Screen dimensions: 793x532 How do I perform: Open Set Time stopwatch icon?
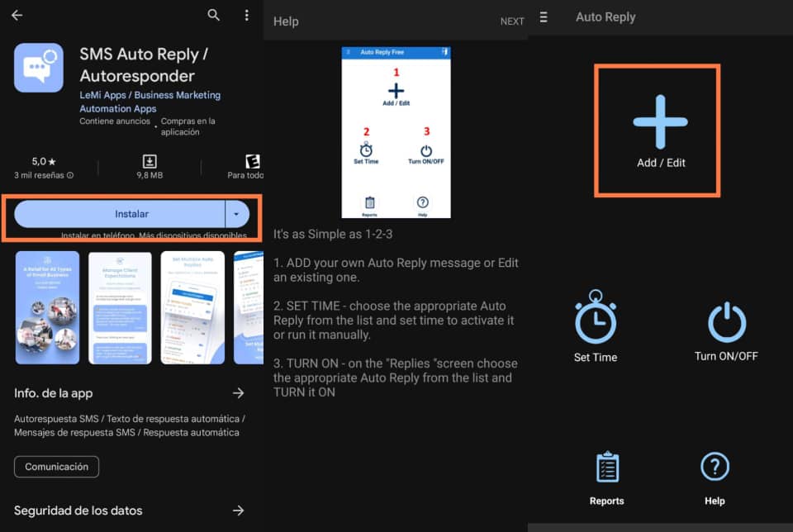(x=596, y=317)
